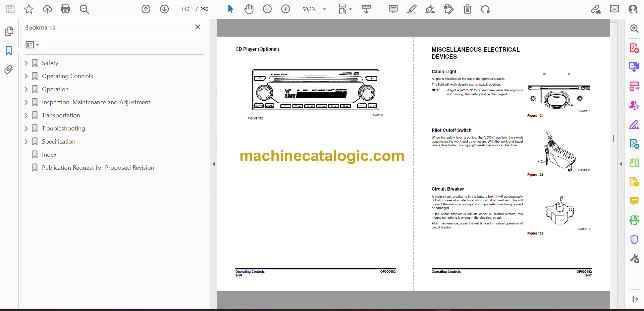This screenshot has width=644, height=311.
Task: Expand the Safety bookmark
Action: click(x=26, y=63)
